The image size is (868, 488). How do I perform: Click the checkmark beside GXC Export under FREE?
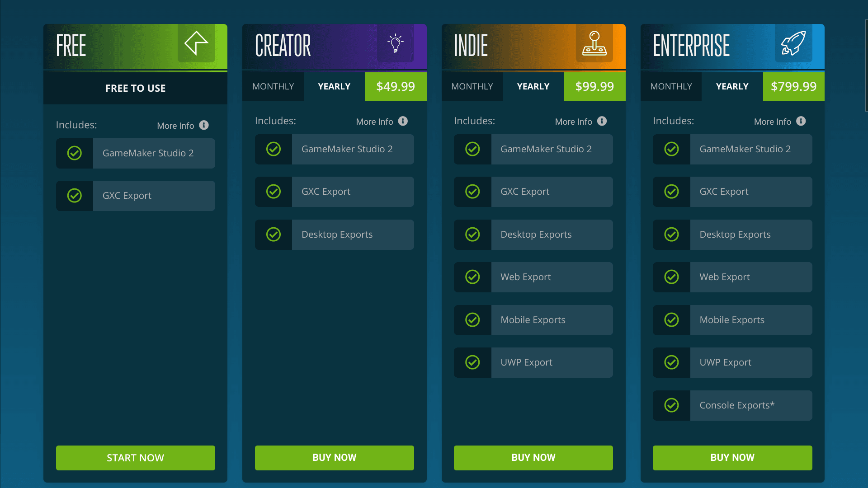[x=74, y=196]
